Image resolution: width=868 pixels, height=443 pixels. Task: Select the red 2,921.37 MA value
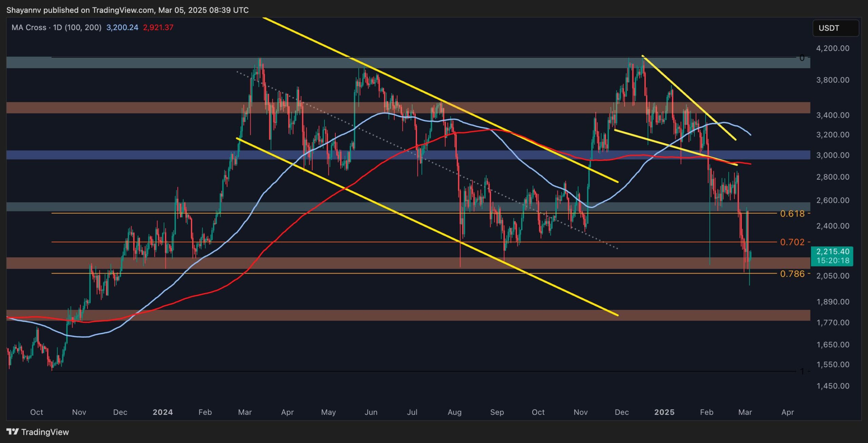pyautogui.click(x=158, y=27)
